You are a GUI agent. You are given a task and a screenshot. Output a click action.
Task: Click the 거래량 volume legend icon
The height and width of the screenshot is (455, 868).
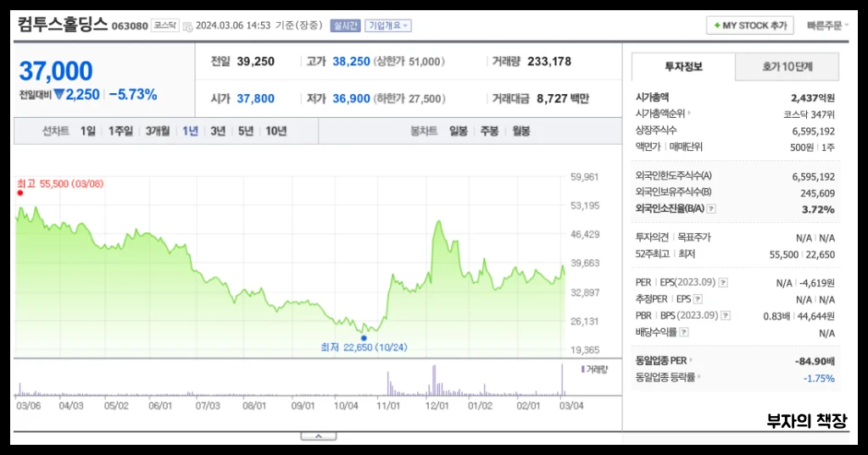[583, 369]
